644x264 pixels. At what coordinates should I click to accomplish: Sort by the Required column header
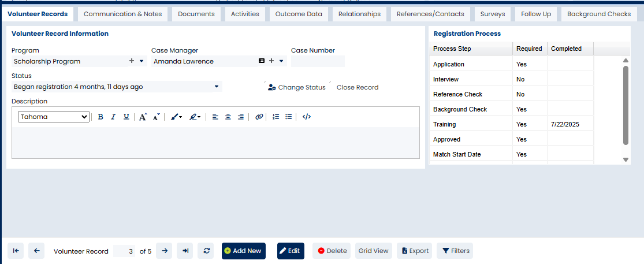click(530, 49)
